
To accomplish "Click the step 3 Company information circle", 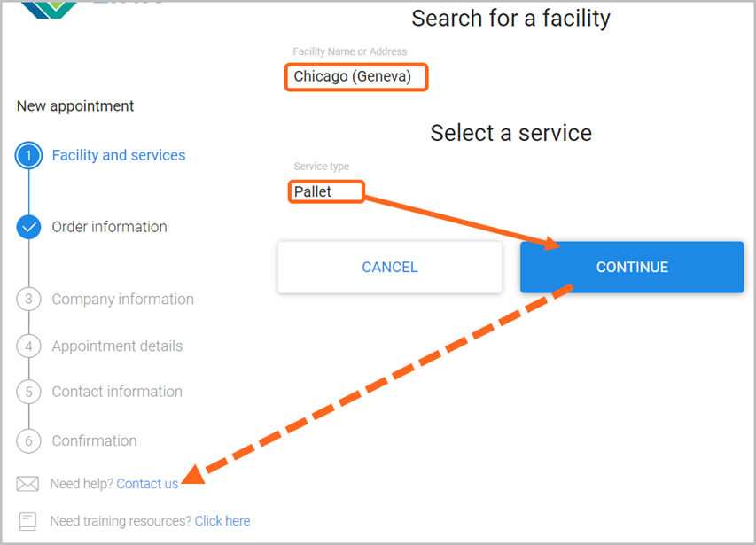I will click(27, 300).
